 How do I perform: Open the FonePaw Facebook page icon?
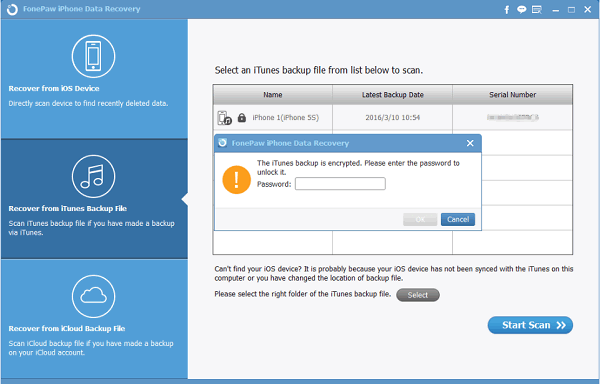coord(507,10)
